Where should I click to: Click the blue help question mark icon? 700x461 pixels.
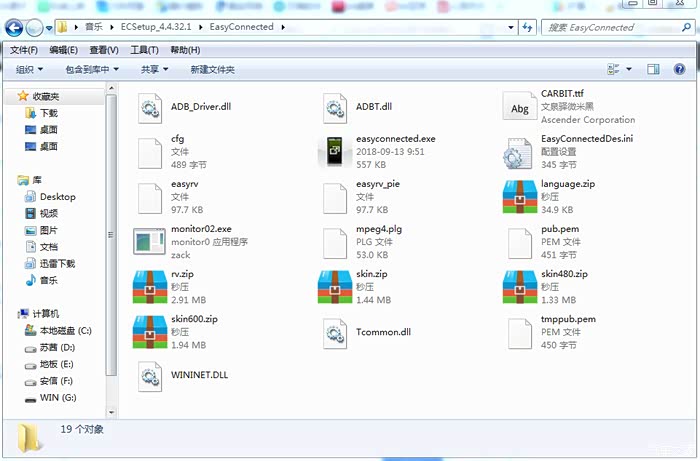pos(681,70)
